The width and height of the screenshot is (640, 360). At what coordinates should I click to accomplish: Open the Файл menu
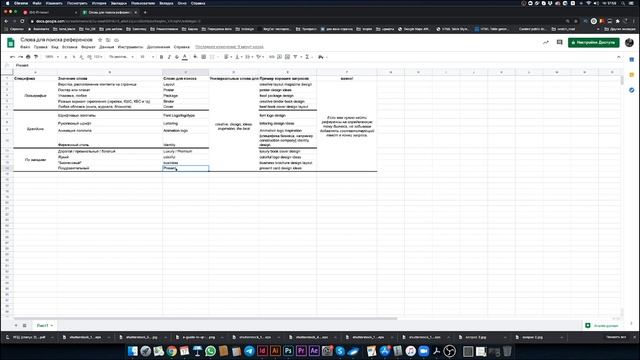[25, 47]
